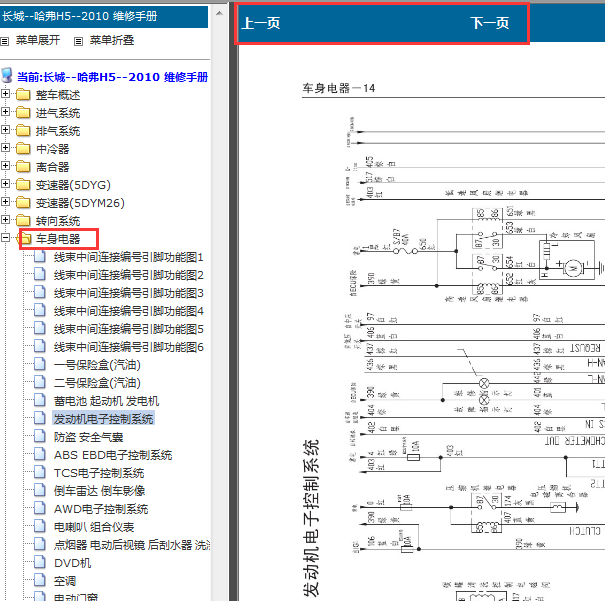Screen dimensions: 605x601
Task: Select 排气系统 tree label
Action: tap(58, 131)
